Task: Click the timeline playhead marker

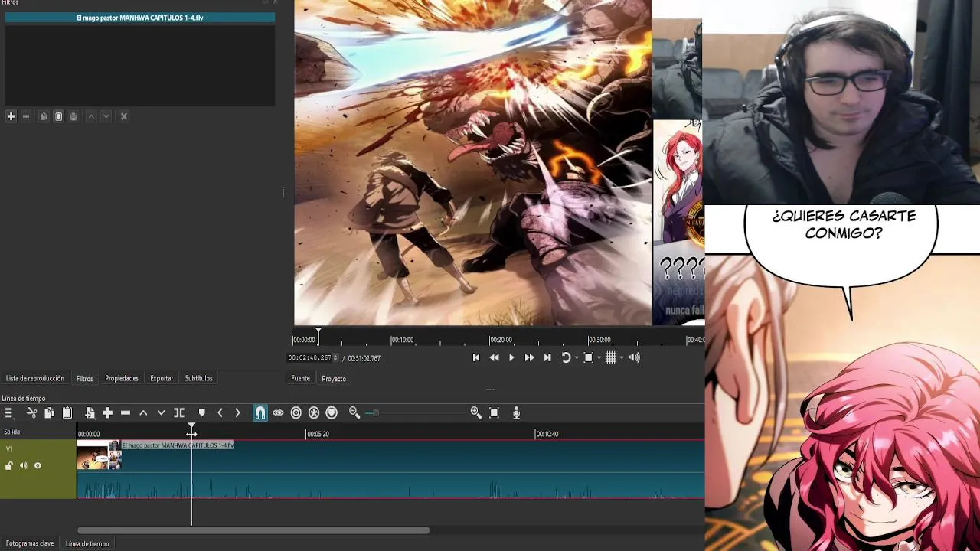Action: point(191,426)
